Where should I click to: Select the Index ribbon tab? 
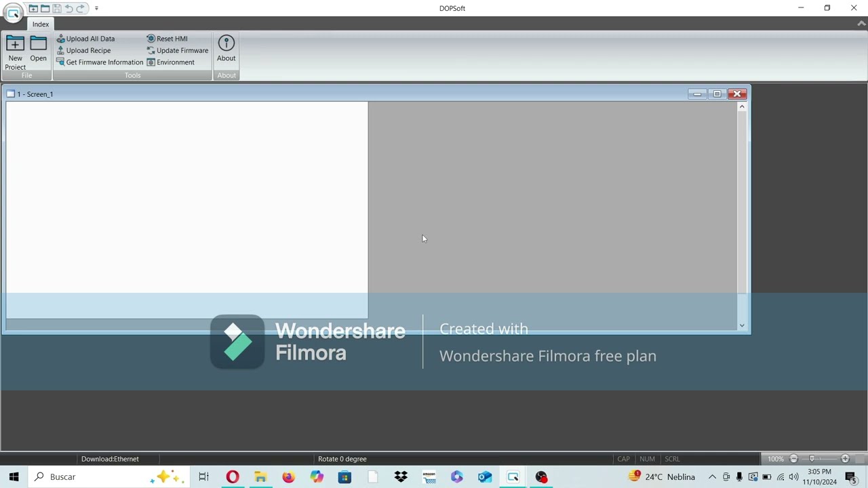click(41, 24)
